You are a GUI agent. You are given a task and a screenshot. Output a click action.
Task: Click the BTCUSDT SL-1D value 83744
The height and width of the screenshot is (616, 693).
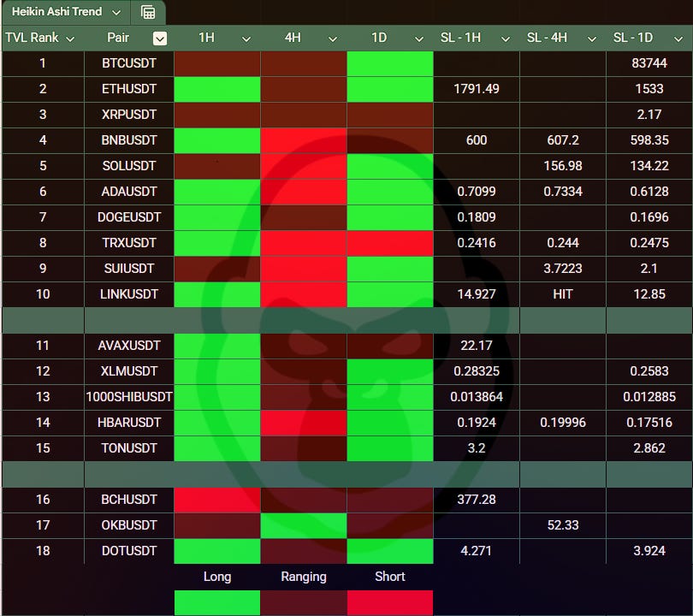(649, 63)
